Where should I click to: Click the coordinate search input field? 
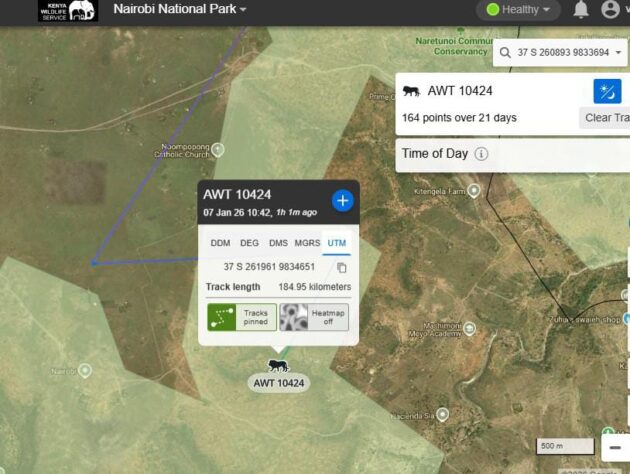[x=562, y=52]
